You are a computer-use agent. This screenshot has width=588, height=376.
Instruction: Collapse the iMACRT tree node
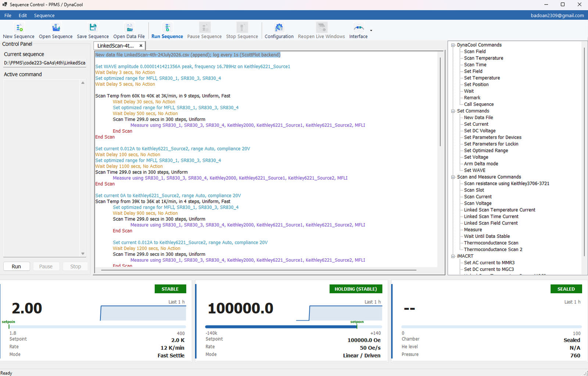pyautogui.click(x=453, y=256)
